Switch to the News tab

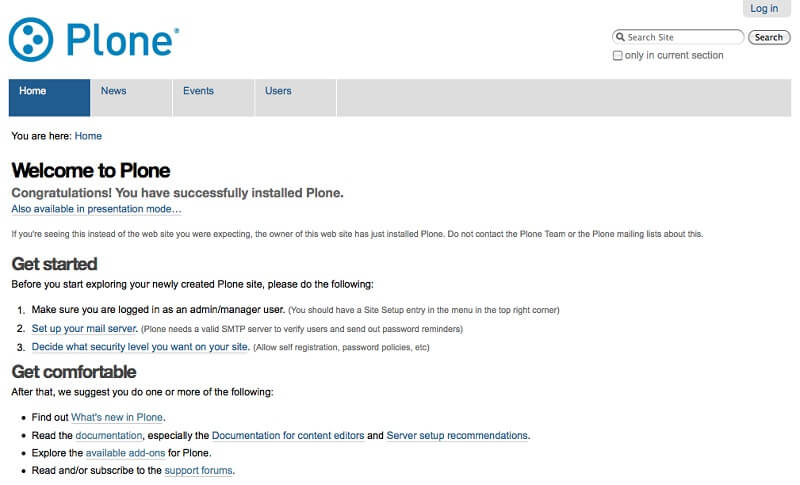point(131,97)
